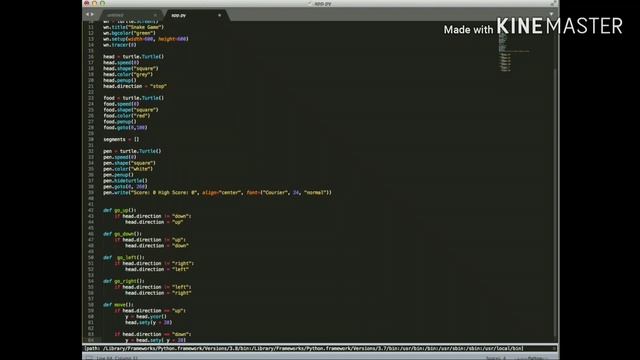640x360 pixels.
Task: Click the wn.tracer(0) line
Action: tap(120, 45)
